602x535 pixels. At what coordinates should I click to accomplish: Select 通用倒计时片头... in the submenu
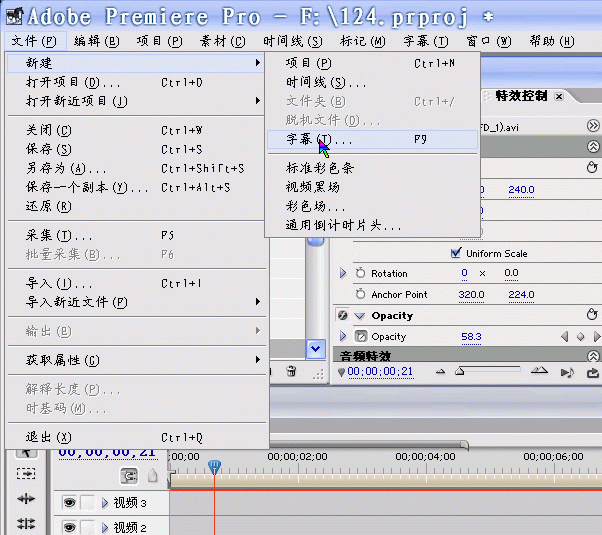pos(372,225)
